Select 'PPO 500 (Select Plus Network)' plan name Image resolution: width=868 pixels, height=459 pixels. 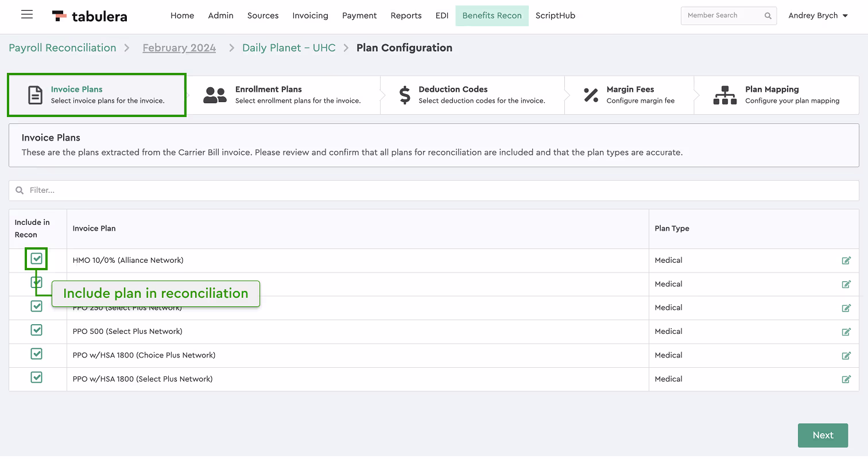pyautogui.click(x=127, y=332)
